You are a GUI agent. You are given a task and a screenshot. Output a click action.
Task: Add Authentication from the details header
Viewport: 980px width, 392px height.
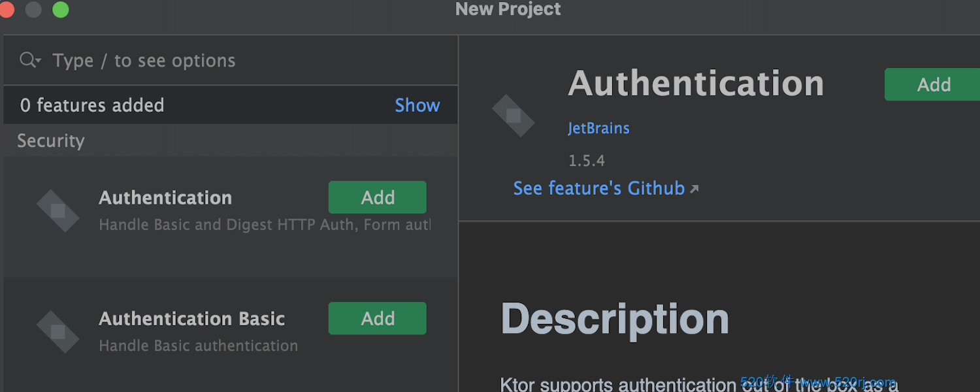click(x=933, y=84)
